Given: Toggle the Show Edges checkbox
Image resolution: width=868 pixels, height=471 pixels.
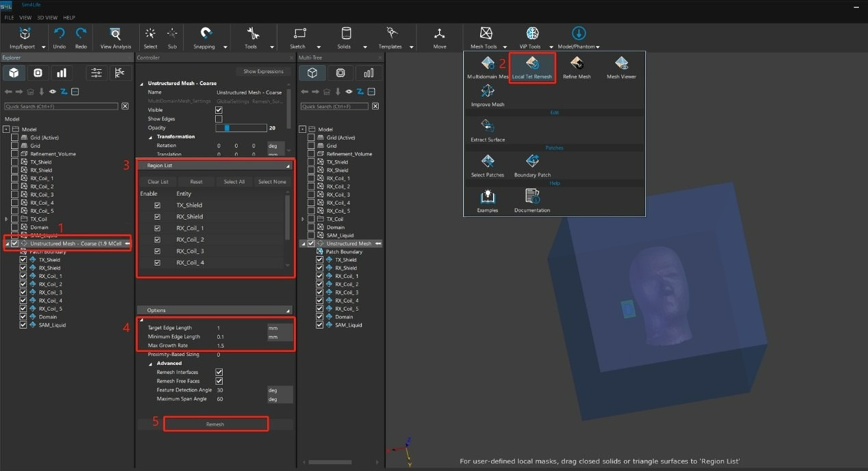Looking at the screenshot, I should pos(219,119).
